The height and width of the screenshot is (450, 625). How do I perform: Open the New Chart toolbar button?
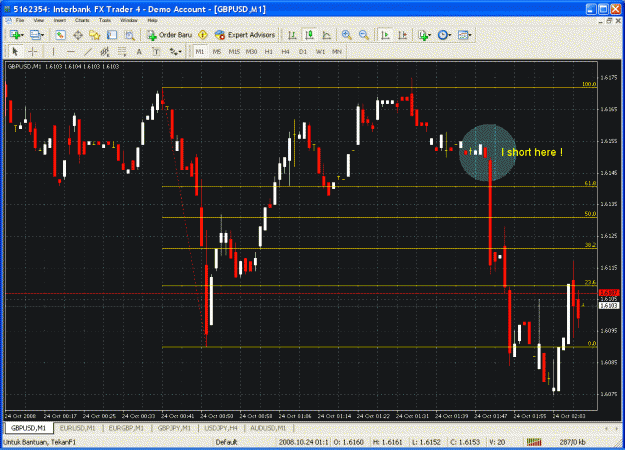pos(15,35)
